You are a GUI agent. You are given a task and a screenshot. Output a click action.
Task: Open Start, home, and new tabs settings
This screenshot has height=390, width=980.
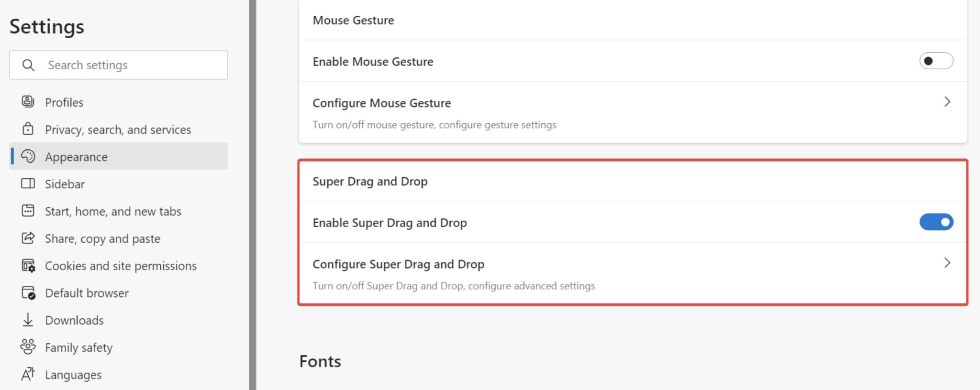[x=113, y=211]
